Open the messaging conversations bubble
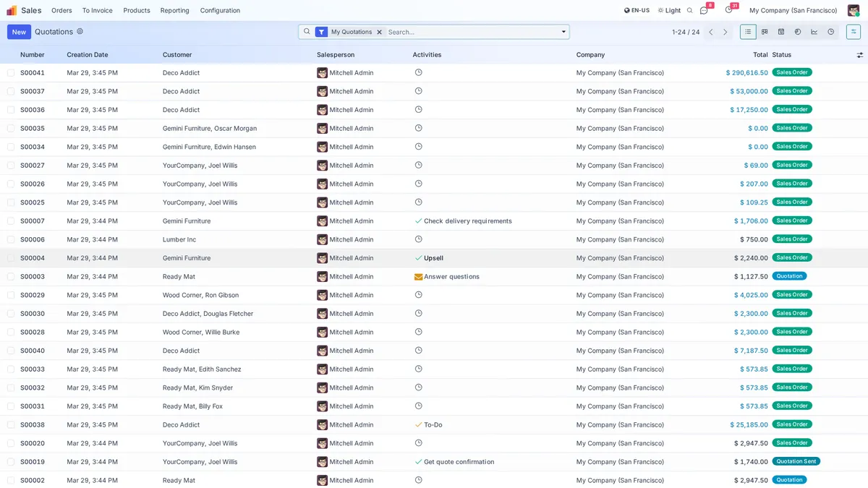868x488 pixels. (x=703, y=10)
